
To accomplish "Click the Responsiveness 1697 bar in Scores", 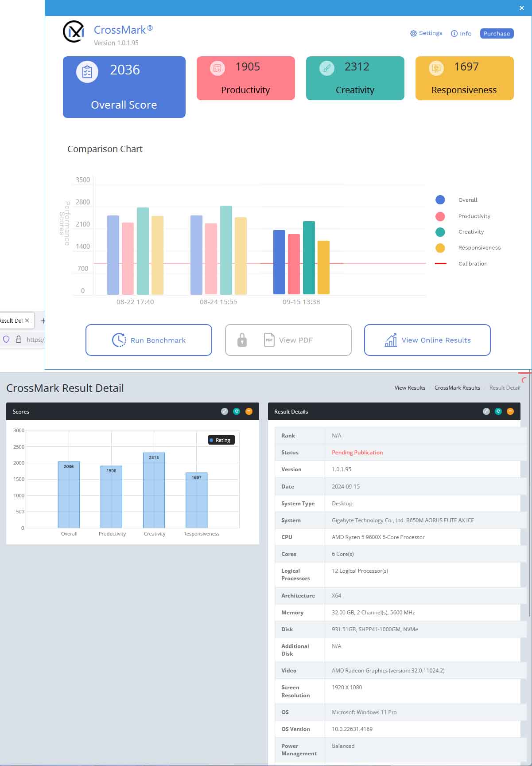I will [x=196, y=500].
